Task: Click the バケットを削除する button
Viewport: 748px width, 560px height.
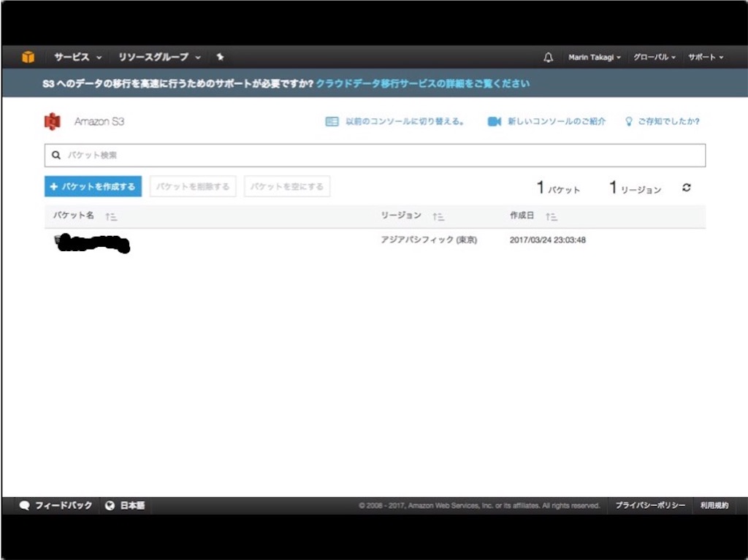Action: point(193,186)
